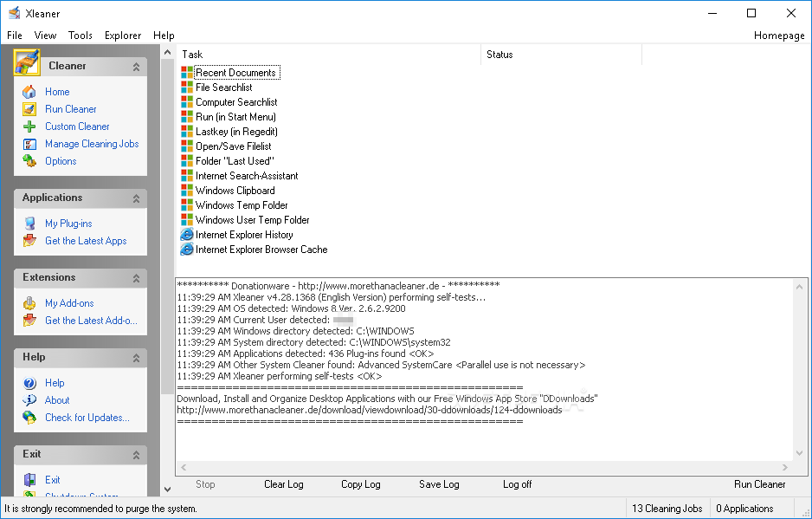Open the Explorer menu
Image resolution: width=812 pixels, height=519 pixels.
[x=123, y=36]
